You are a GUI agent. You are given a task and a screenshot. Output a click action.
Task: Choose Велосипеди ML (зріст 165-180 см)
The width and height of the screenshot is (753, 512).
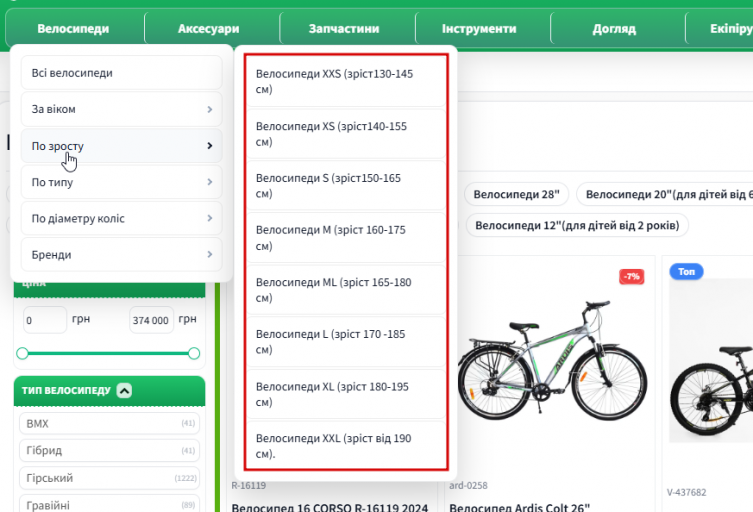(346, 290)
